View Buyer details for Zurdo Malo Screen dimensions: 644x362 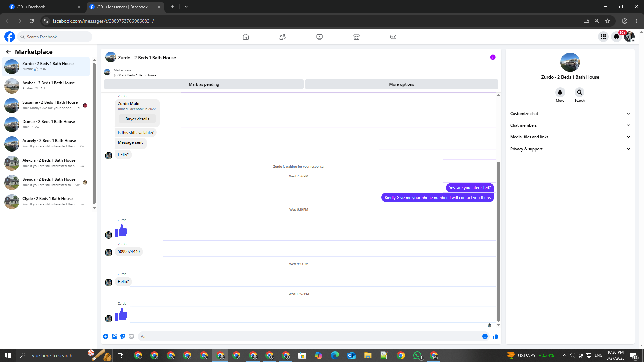137,119
